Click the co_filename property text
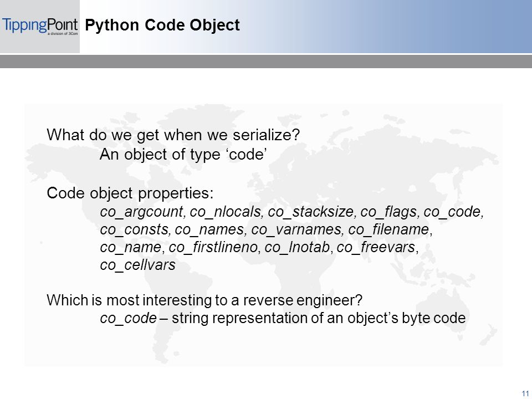The width and height of the screenshot is (532, 399). click(388, 229)
